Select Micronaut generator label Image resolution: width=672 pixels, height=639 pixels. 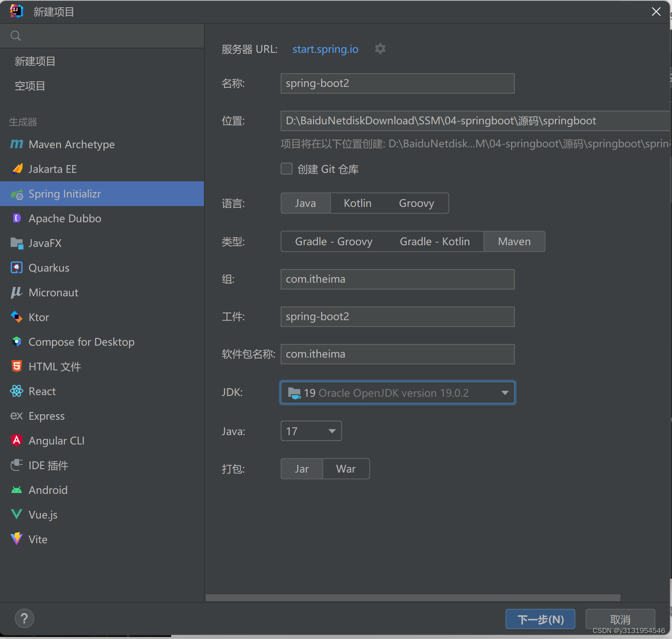coord(54,292)
